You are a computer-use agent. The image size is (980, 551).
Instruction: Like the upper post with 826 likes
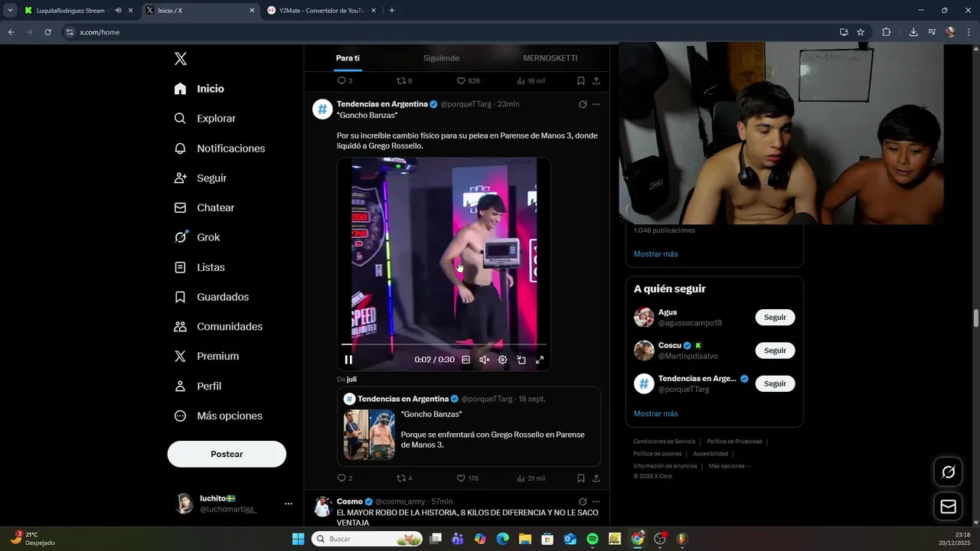click(x=468, y=80)
